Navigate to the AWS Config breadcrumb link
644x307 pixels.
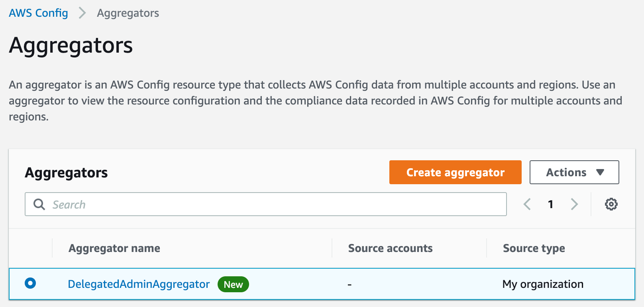tap(38, 13)
